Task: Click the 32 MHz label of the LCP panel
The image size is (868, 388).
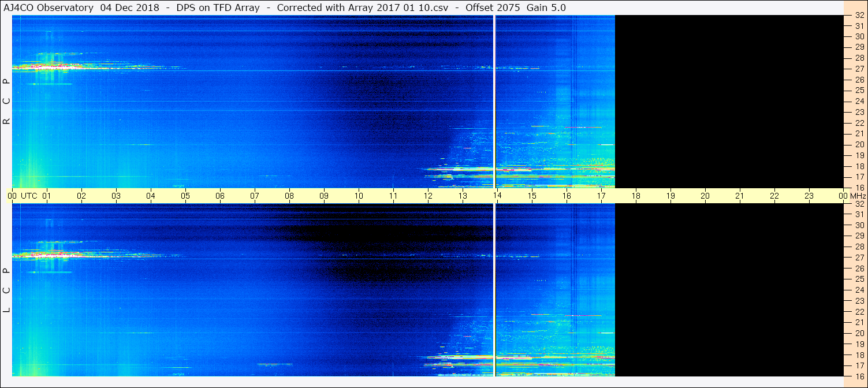Action: coord(859,204)
